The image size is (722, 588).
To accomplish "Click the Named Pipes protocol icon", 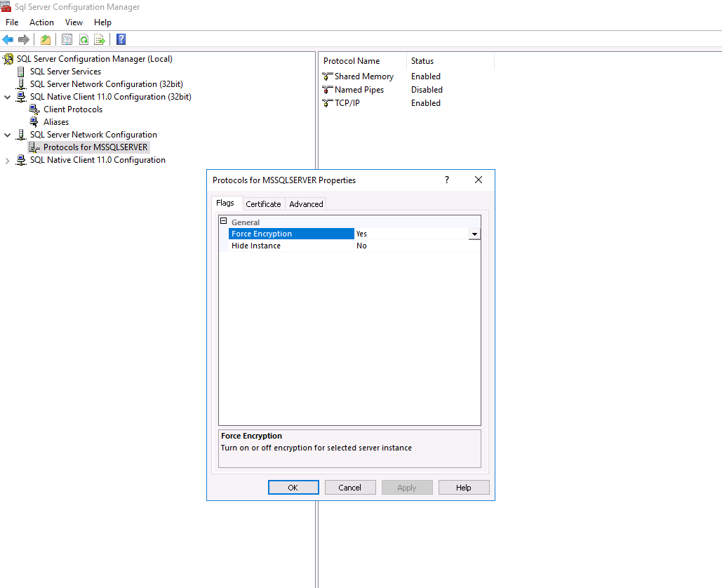I will (x=328, y=90).
